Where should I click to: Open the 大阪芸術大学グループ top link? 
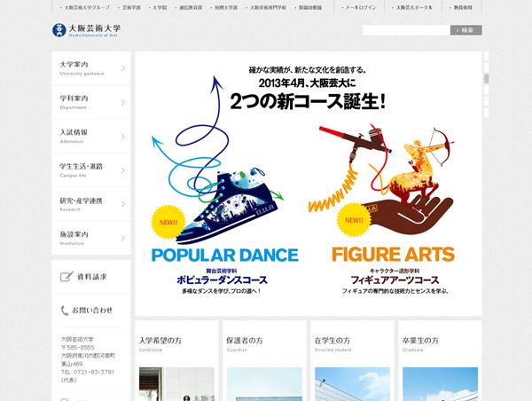coord(87,7)
